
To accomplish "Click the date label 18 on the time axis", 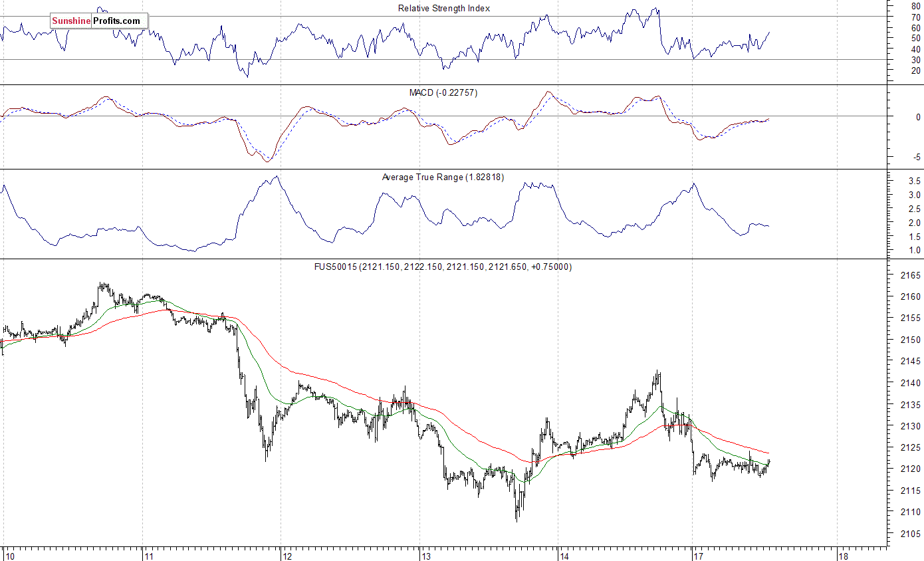I will (x=844, y=556).
